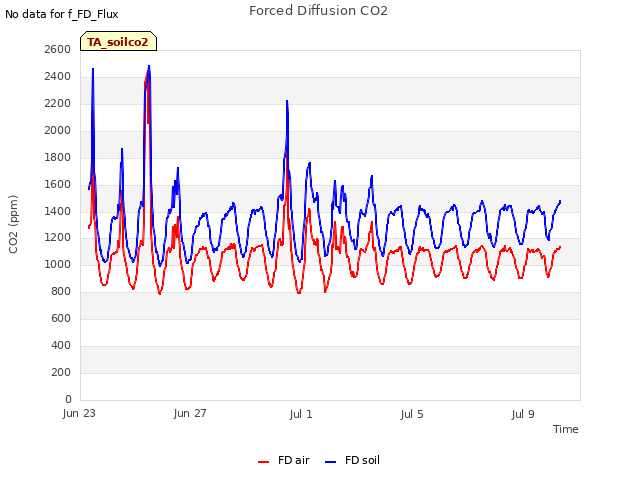Click the 200 y-axis tick label

click(61, 372)
